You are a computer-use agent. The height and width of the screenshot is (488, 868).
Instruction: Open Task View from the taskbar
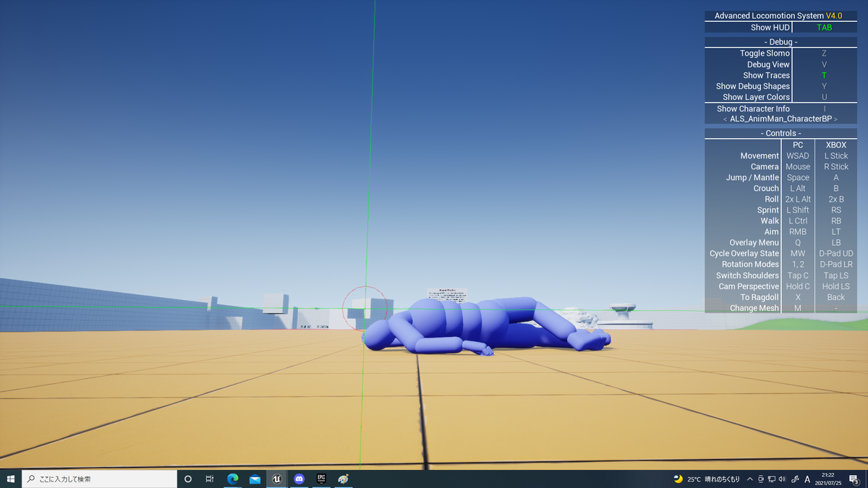210,479
